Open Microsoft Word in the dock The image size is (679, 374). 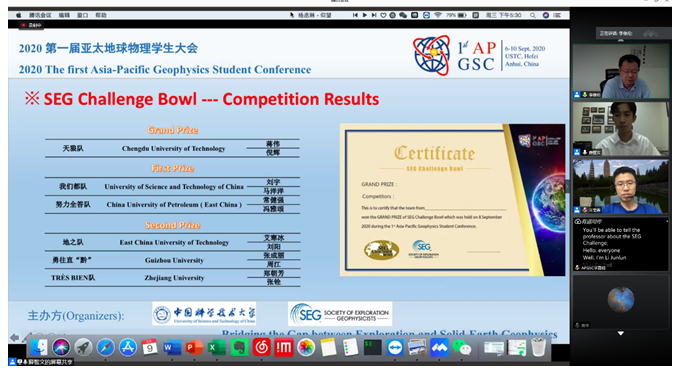click(172, 347)
